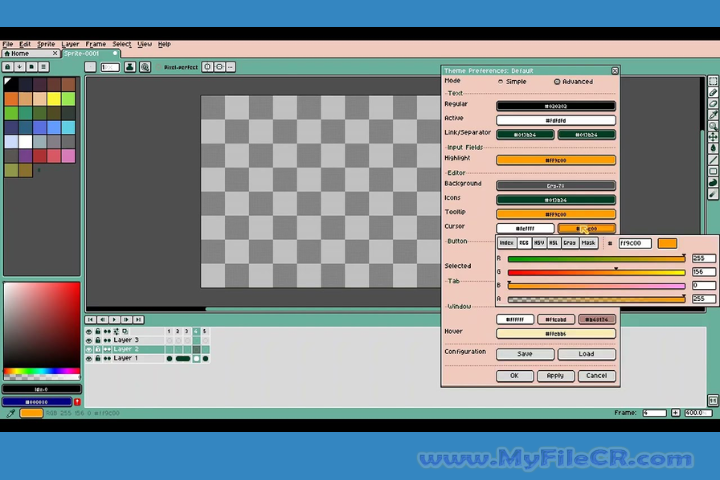The image size is (720, 480).
Task: Click the palette sort arrow icon
Action: point(20,67)
